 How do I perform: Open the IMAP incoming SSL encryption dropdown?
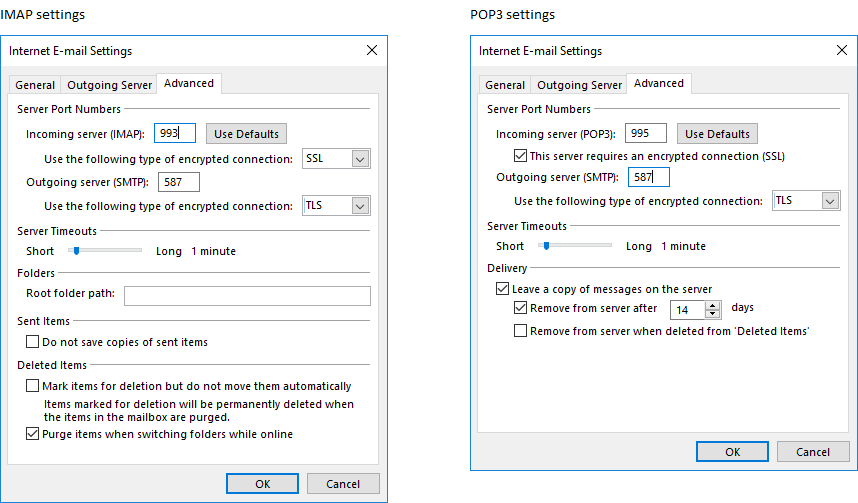(360, 158)
